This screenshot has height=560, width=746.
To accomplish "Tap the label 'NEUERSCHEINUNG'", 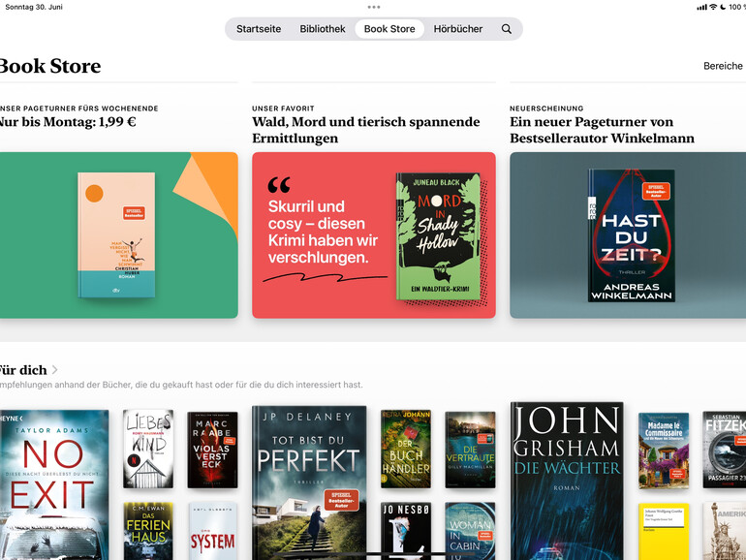I will tap(546, 109).
